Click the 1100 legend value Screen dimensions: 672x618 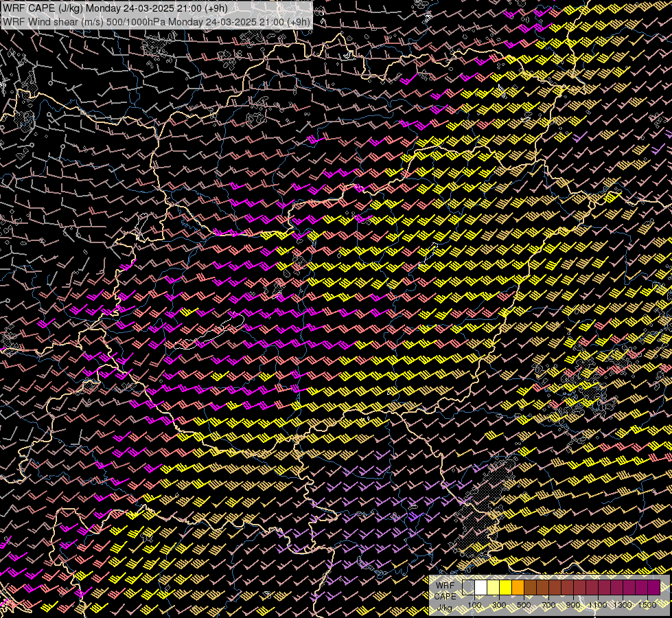(x=598, y=605)
